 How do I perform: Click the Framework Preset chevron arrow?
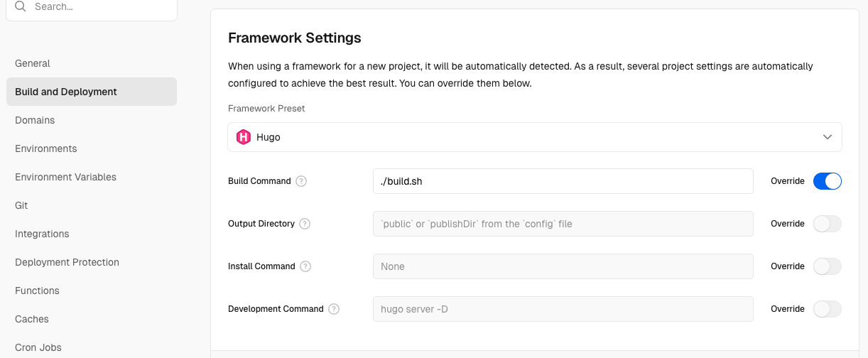pos(828,137)
